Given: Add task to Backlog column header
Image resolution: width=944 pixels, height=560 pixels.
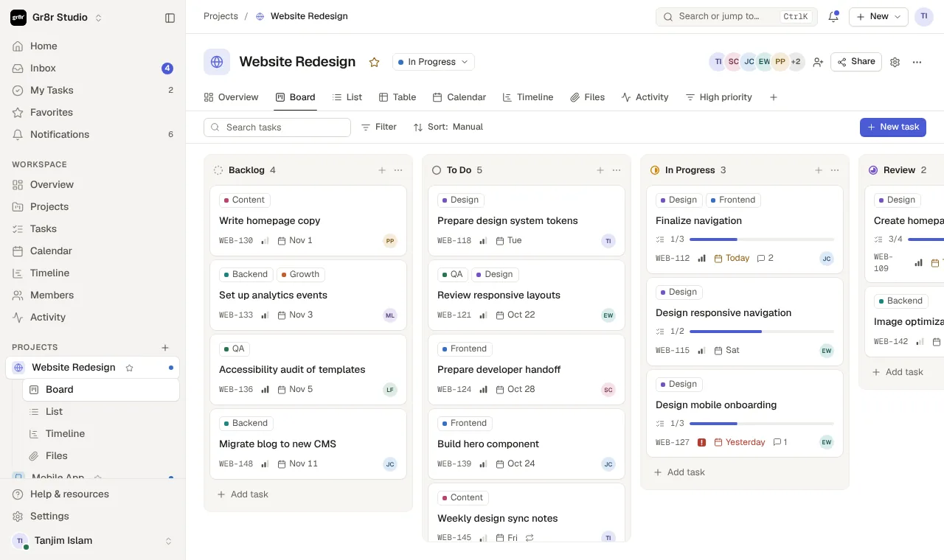Looking at the screenshot, I should click(382, 170).
